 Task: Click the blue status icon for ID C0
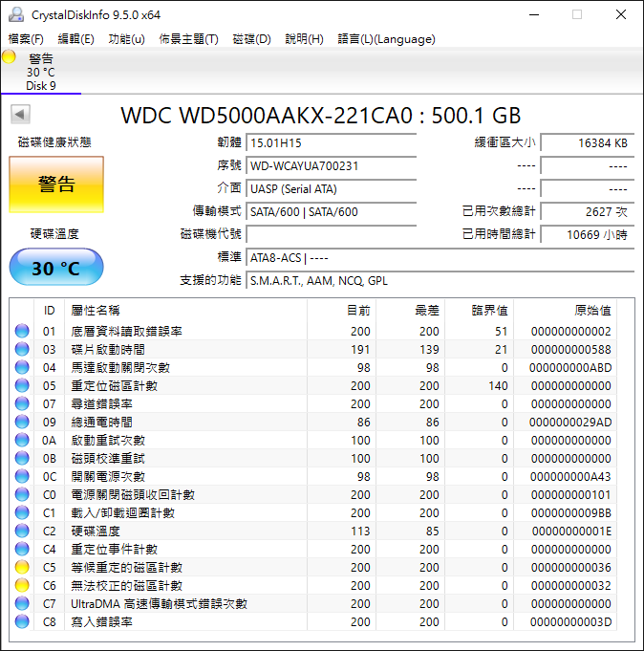click(22, 494)
